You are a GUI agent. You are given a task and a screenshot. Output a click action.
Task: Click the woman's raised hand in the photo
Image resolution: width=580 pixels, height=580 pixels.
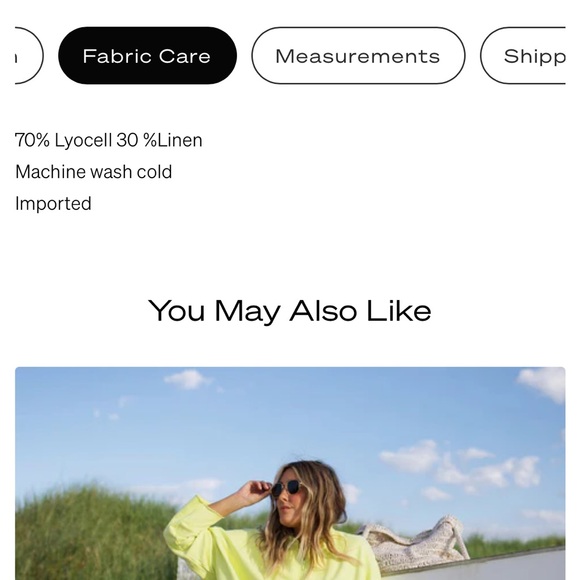[253, 490]
